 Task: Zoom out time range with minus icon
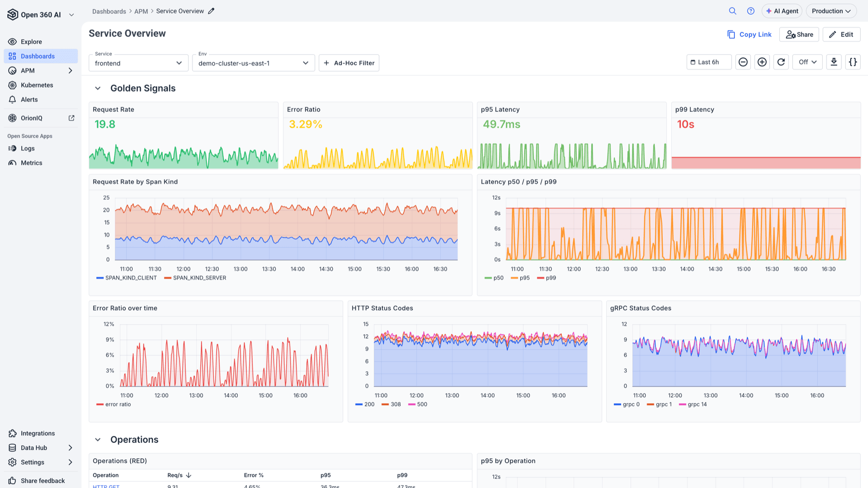(743, 62)
